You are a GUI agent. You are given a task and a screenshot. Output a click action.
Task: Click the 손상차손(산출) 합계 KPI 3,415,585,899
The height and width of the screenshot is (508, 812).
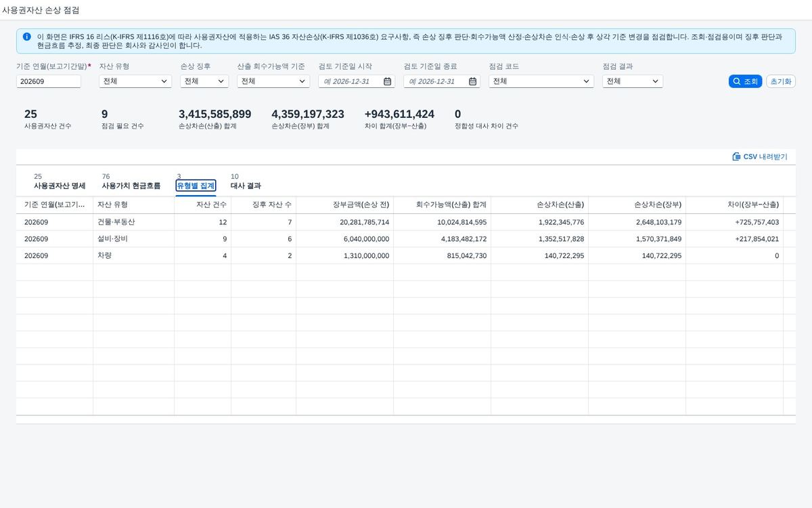point(215,114)
